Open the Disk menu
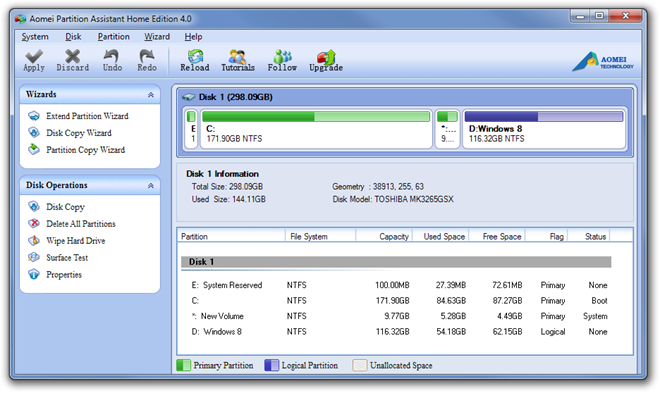The height and width of the screenshot is (393, 660). (73, 37)
